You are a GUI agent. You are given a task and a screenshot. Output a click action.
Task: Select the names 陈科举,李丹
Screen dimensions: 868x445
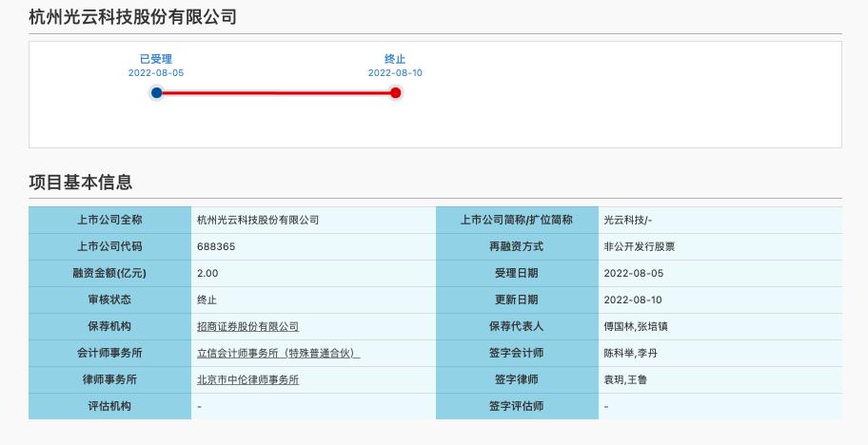[630, 353]
